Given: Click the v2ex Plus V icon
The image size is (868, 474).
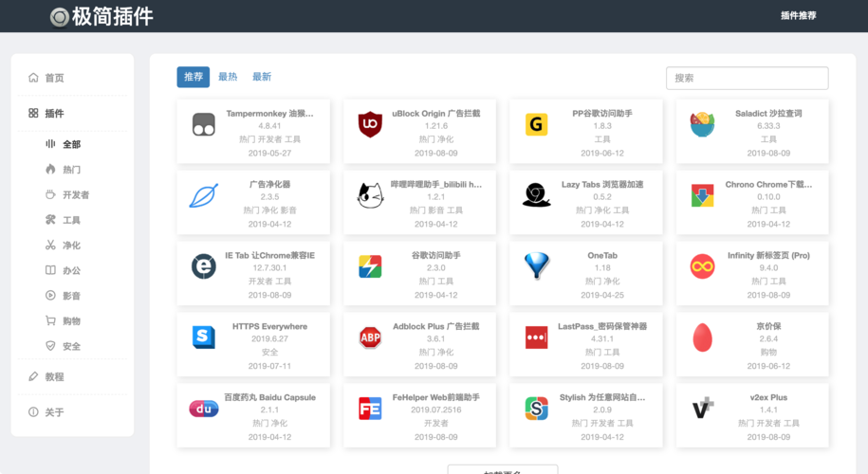Looking at the screenshot, I should pos(702,409).
